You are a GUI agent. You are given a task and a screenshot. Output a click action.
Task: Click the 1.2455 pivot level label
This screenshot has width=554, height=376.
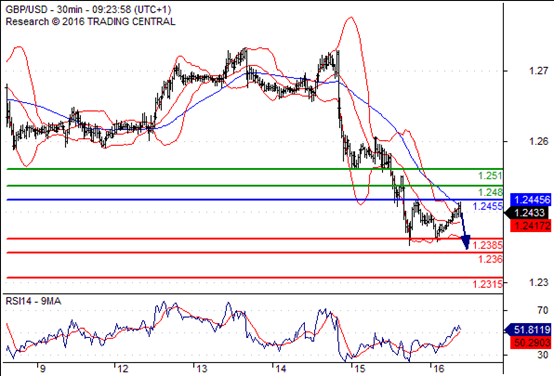click(x=488, y=206)
